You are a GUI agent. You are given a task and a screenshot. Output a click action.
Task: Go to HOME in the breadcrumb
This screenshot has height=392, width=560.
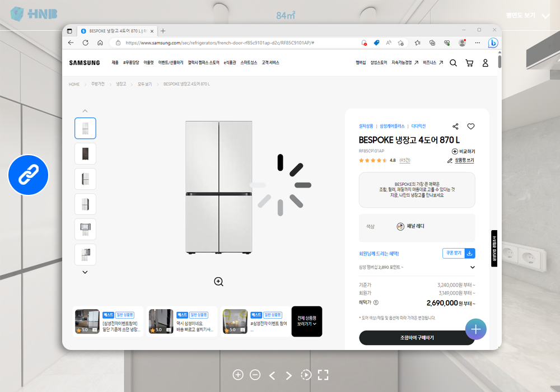tap(74, 84)
